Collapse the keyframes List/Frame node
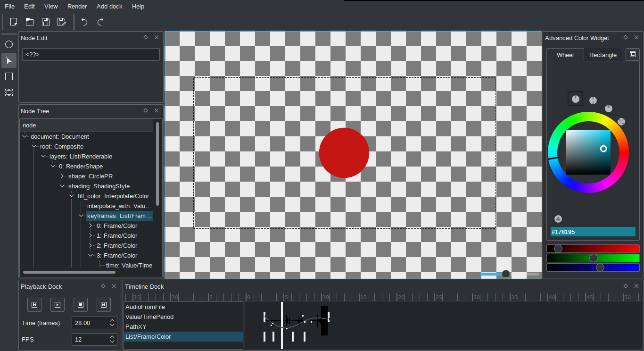 pyautogui.click(x=81, y=216)
